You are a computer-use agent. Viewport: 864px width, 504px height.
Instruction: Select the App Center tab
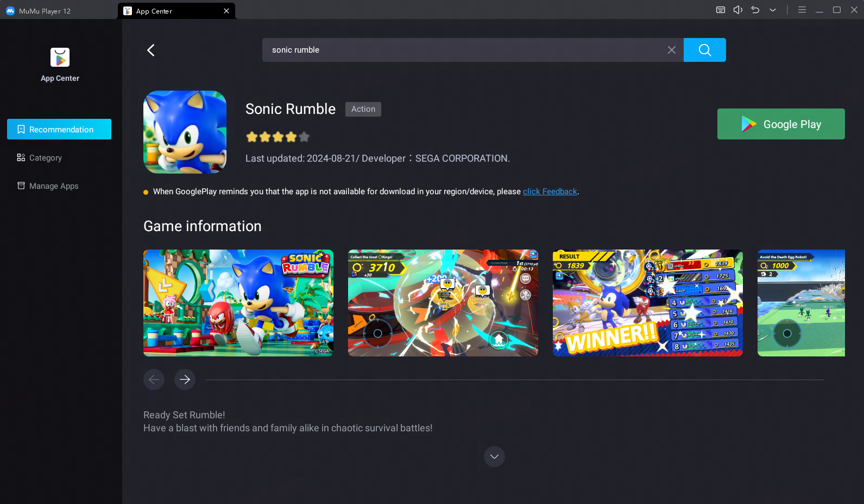[x=176, y=11]
